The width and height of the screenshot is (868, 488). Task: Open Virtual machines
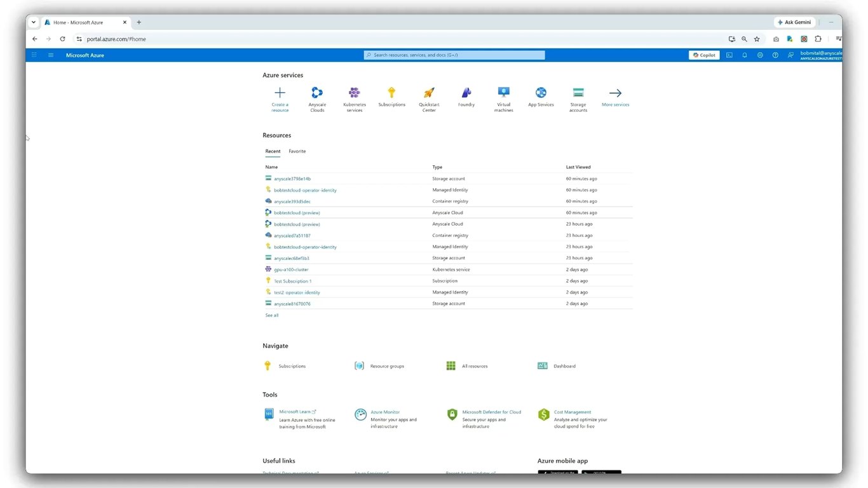point(504,100)
